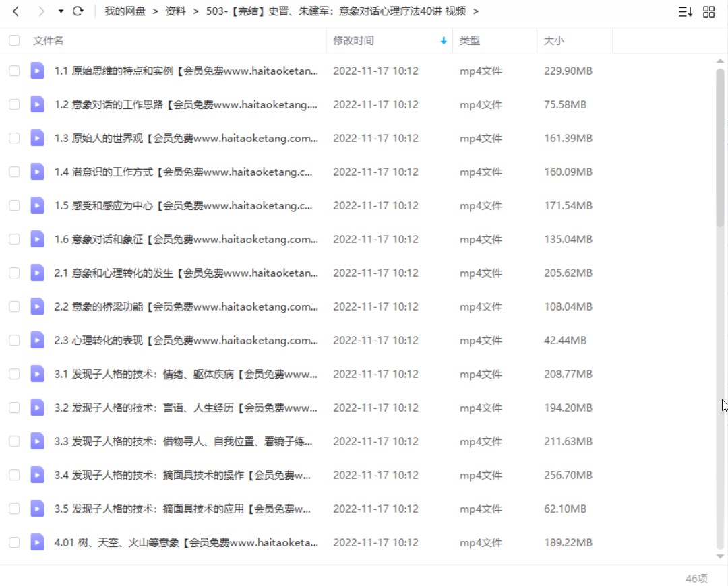Sort by 大小 column header

point(554,41)
